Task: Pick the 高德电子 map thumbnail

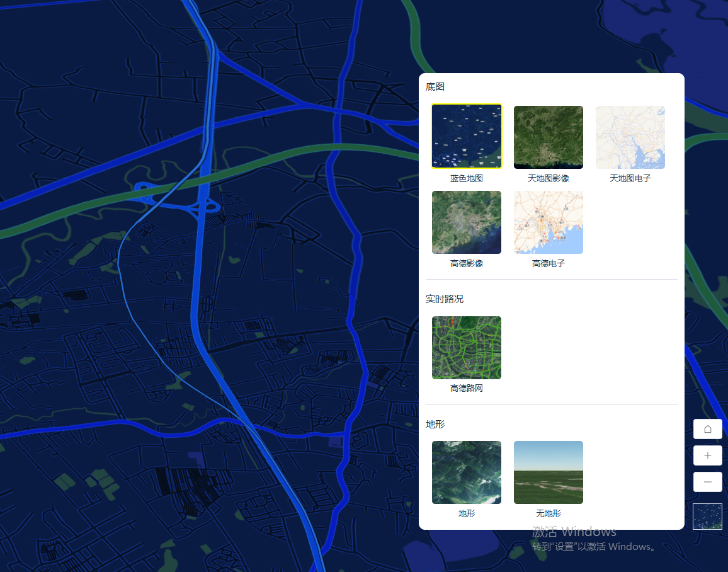Action: click(x=549, y=222)
